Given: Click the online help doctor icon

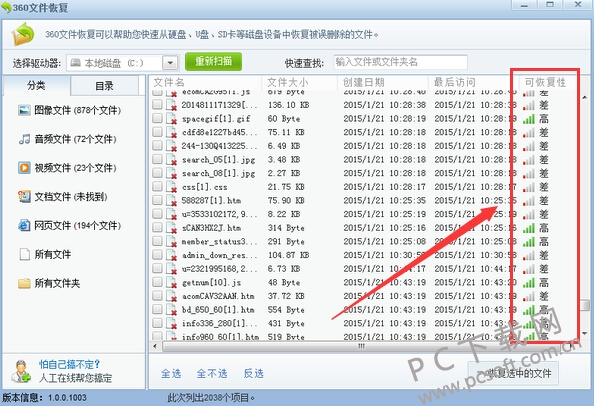Looking at the screenshot, I should [20, 371].
